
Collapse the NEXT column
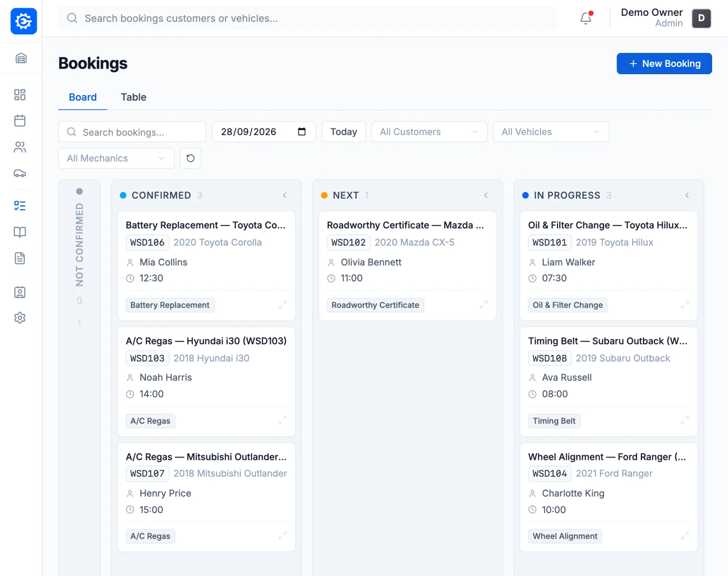(x=486, y=195)
